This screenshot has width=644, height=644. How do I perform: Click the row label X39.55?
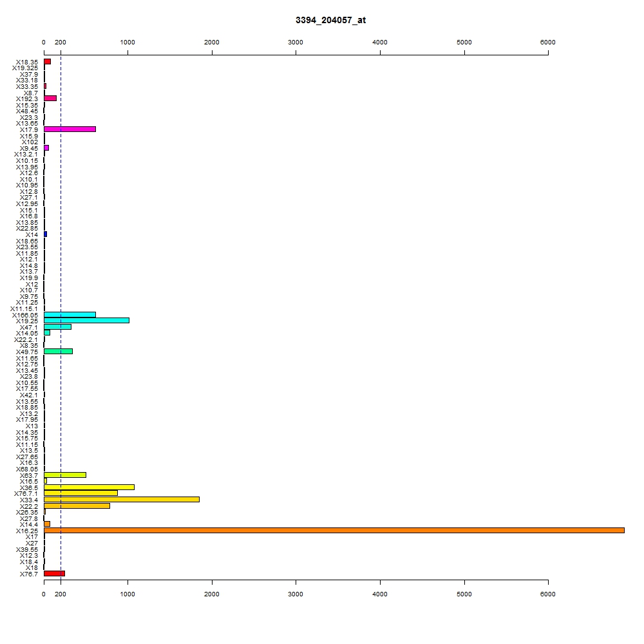[x=26, y=549]
